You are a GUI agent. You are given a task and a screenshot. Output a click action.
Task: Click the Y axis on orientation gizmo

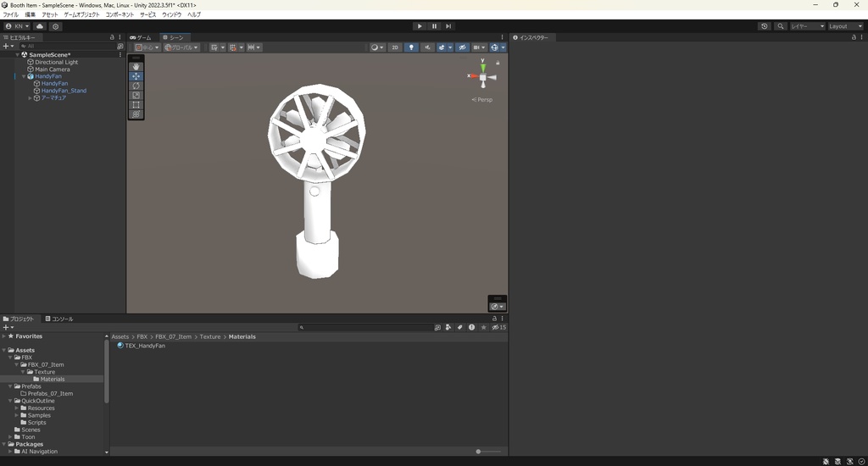point(482,67)
